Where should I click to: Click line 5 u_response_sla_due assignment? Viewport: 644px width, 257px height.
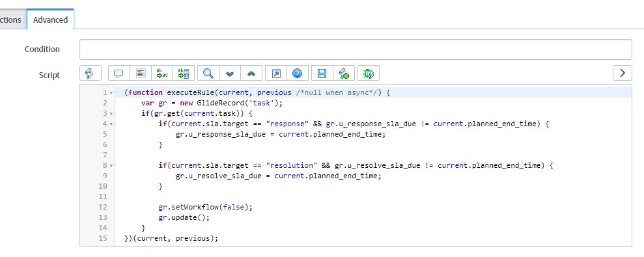(x=281, y=134)
